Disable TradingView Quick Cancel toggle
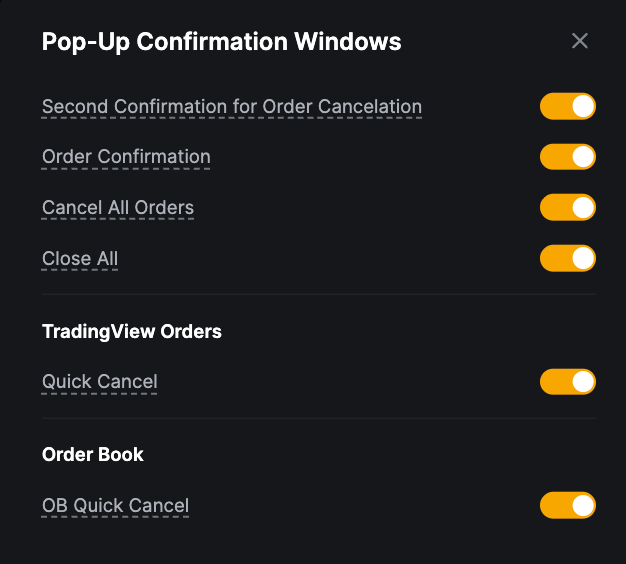 click(x=567, y=382)
